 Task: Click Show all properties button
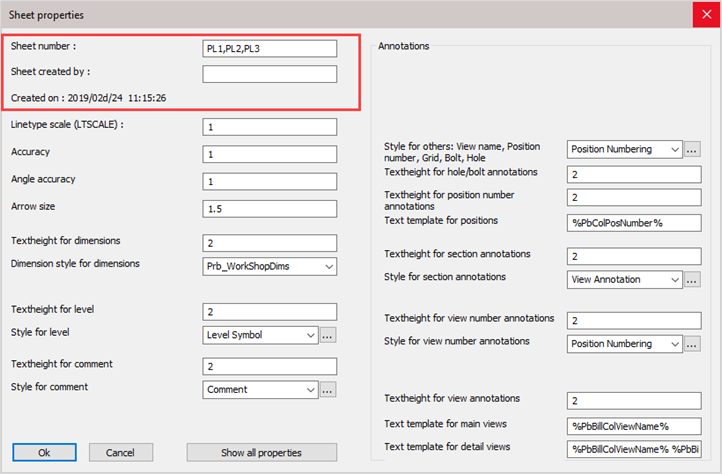259,452
